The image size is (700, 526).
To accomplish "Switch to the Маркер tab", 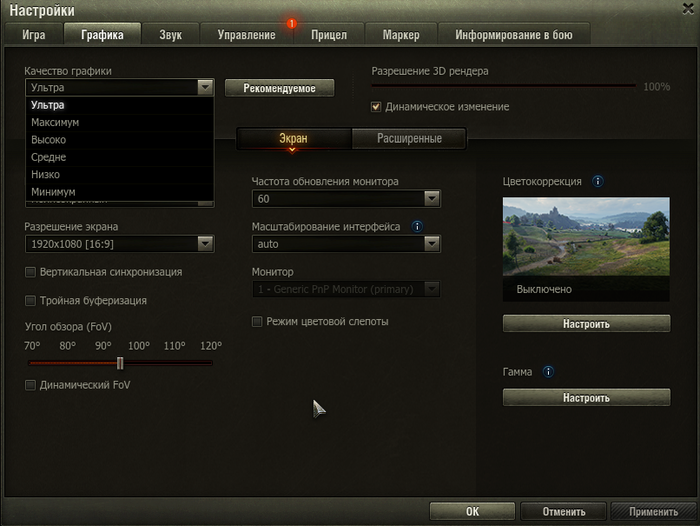I will point(401,34).
